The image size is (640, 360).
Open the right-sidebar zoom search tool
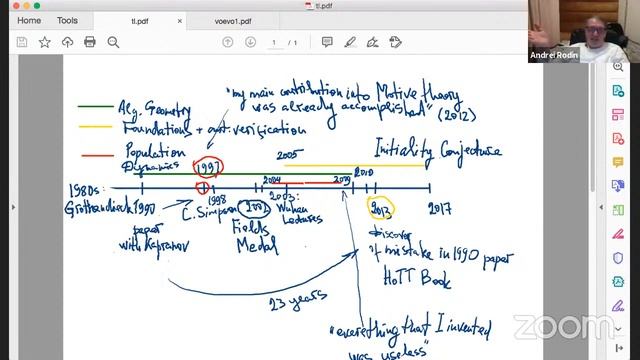618,67
